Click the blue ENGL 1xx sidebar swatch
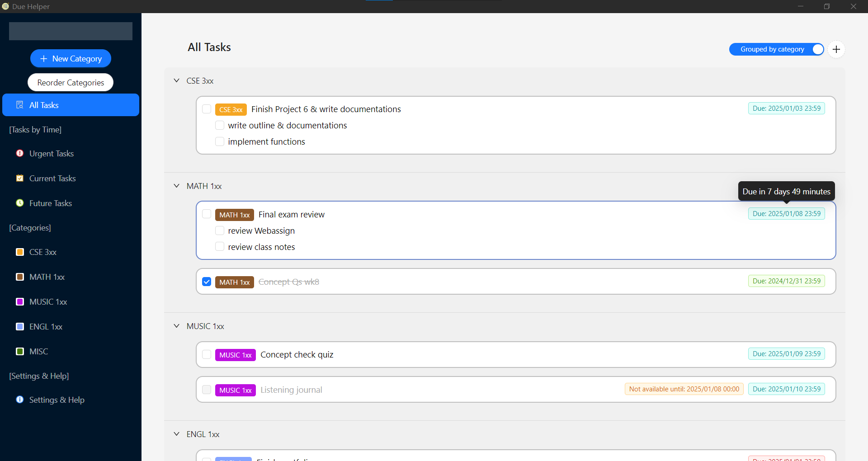 coord(20,326)
